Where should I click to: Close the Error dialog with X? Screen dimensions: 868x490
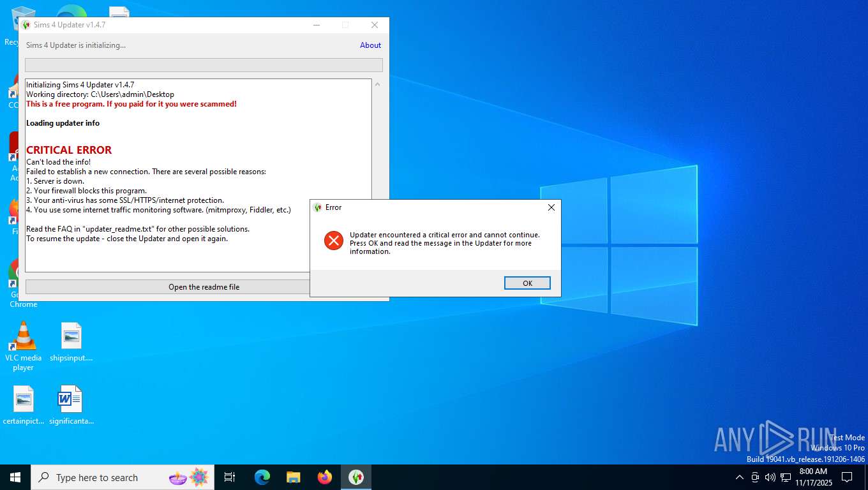click(551, 207)
